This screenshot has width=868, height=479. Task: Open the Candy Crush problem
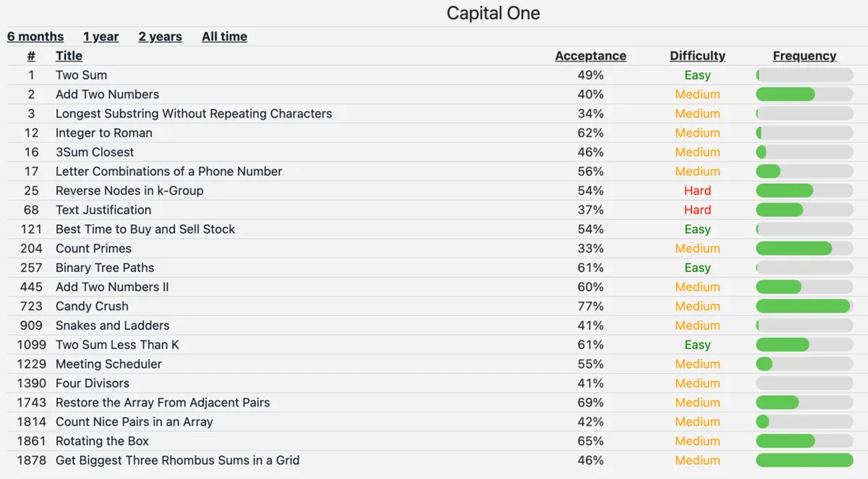coord(92,306)
